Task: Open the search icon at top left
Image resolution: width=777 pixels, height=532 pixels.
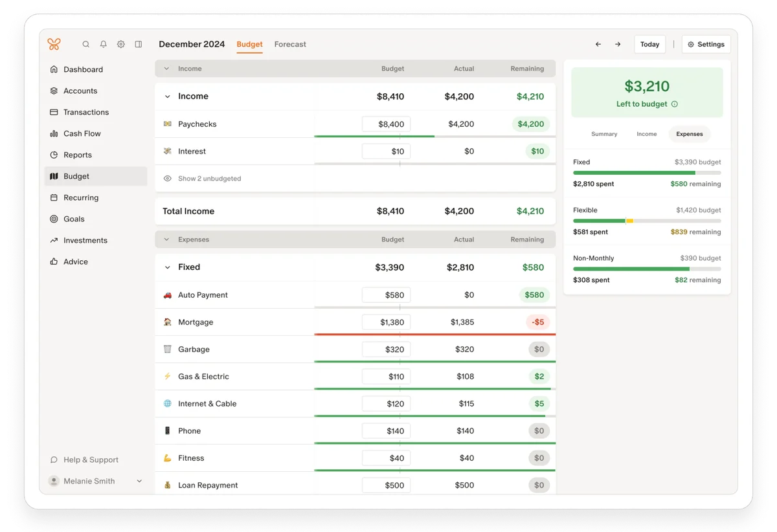Action: click(85, 44)
